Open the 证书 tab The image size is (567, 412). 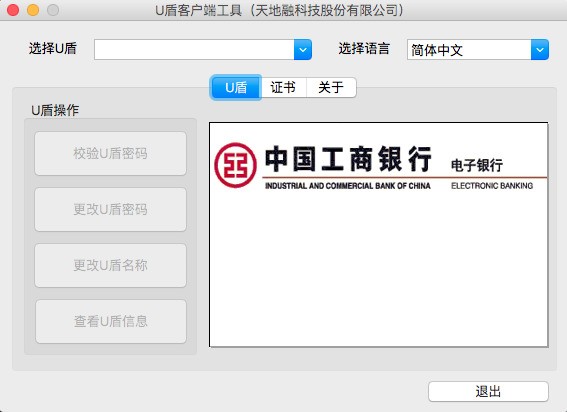pyautogui.click(x=283, y=88)
